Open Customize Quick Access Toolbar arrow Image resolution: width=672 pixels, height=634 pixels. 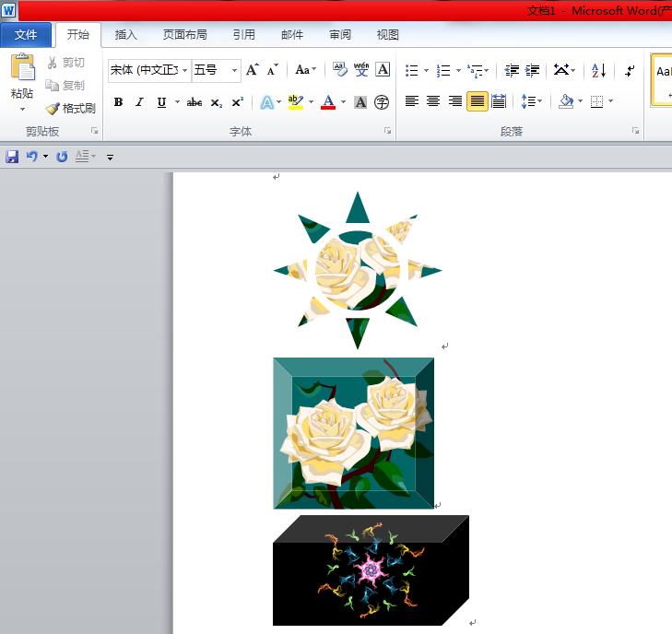tap(110, 158)
